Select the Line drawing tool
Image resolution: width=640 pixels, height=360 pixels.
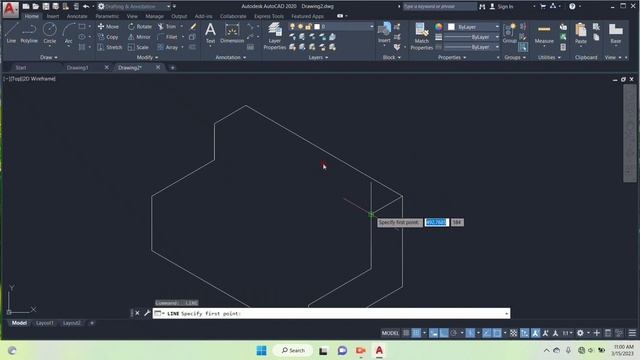11,33
